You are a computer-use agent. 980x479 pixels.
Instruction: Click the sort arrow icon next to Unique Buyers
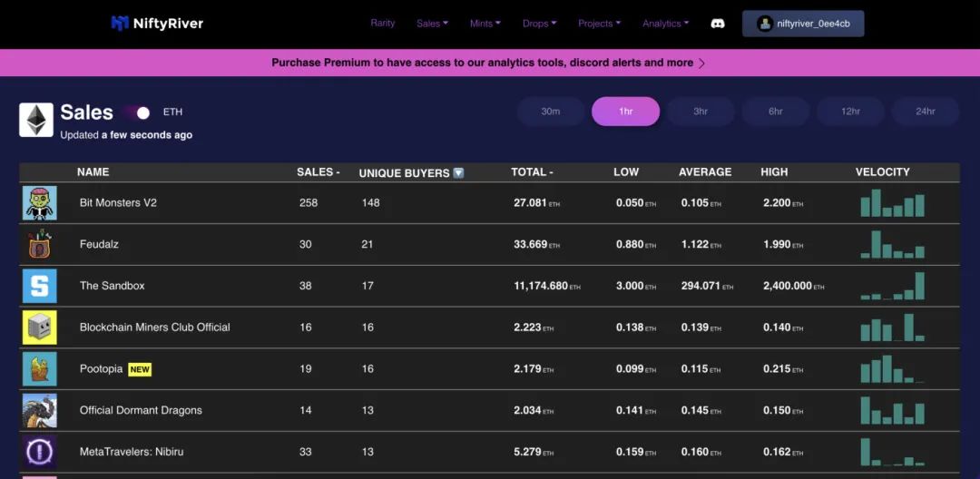point(458,173)
